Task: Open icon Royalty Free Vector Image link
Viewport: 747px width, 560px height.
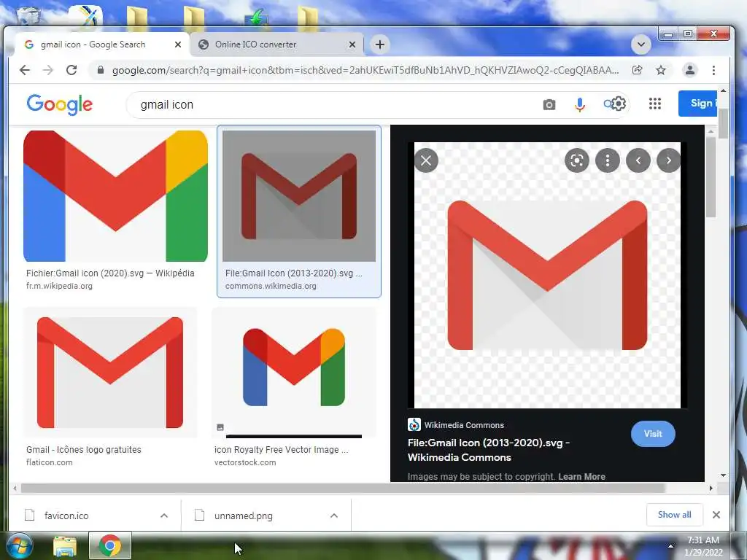Action: (281, 449)
